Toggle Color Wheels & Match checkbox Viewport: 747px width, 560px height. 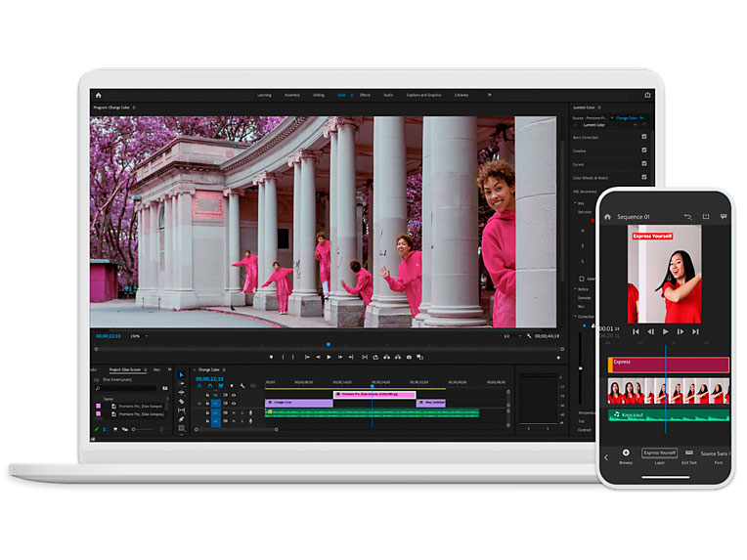pos(644,177)
